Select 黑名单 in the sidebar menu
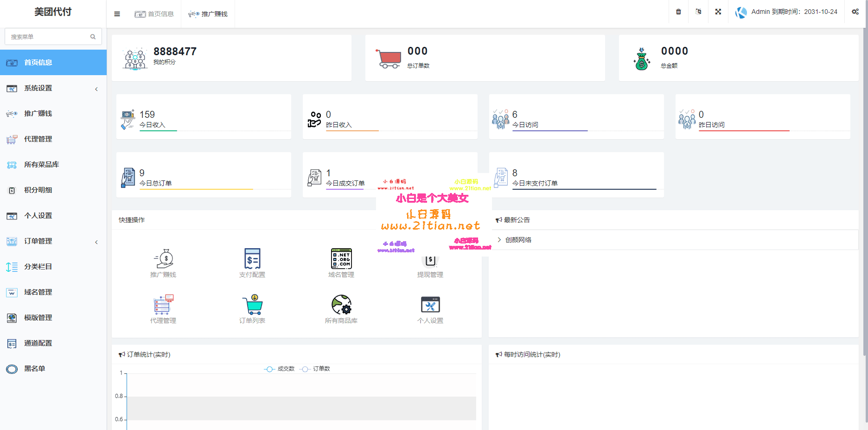Viewport: 868px width, 430px height. [35, 369]
